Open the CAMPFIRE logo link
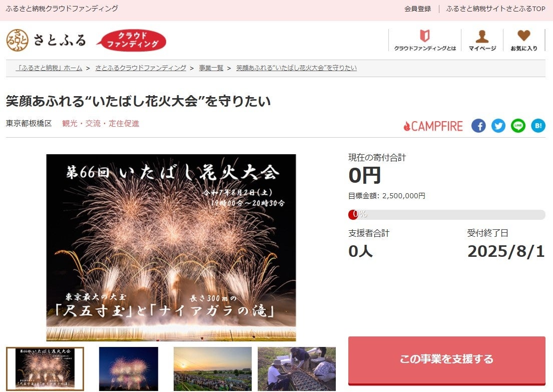The height and width of the screenshot is (392, 553). click(433, 126)
